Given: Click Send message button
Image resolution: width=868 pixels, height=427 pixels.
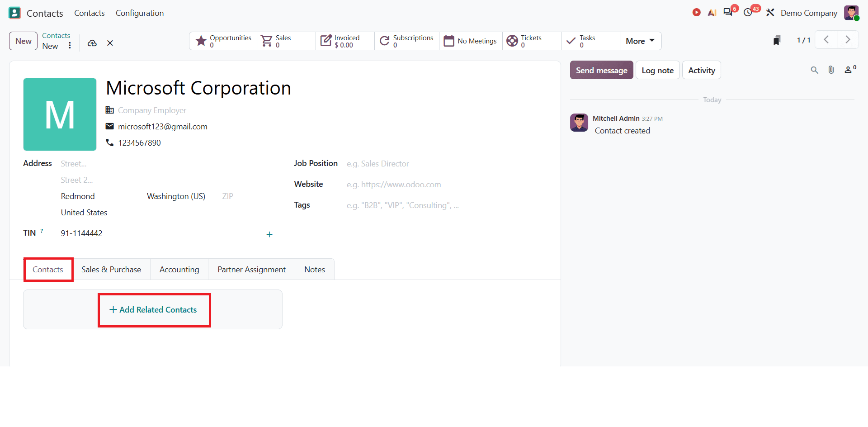Looking at the screenshot, I should pos(602,70).
